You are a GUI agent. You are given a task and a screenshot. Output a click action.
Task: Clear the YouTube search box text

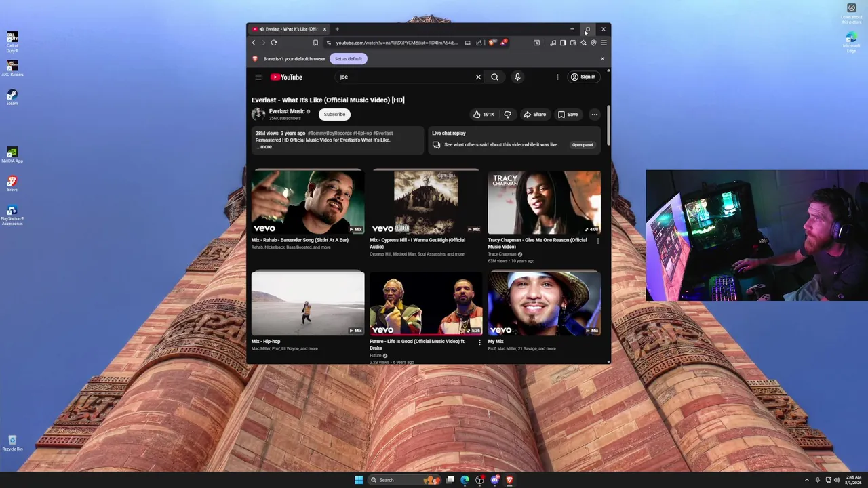pyautogui.click(x=478, y=77)
